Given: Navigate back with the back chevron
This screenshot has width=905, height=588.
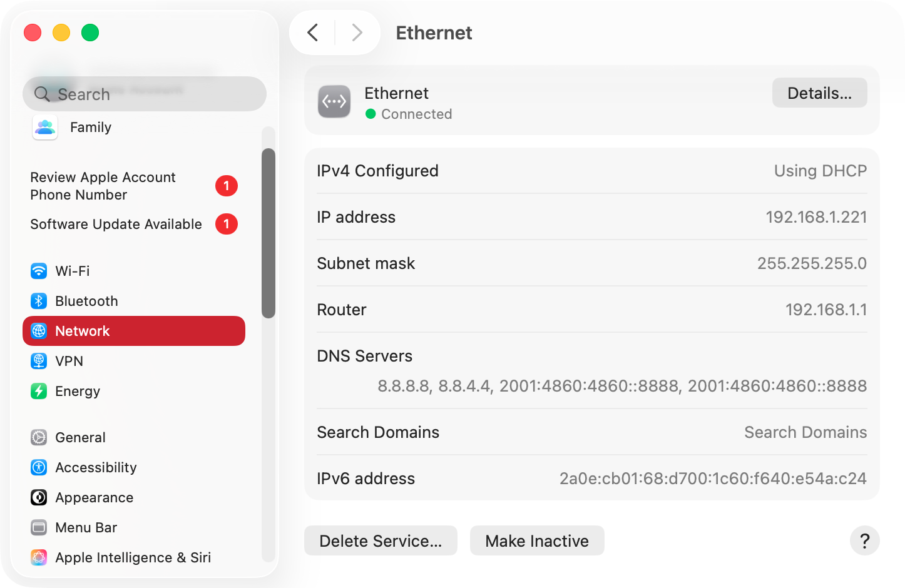Looking at the screenshot, I should [312, 33].
